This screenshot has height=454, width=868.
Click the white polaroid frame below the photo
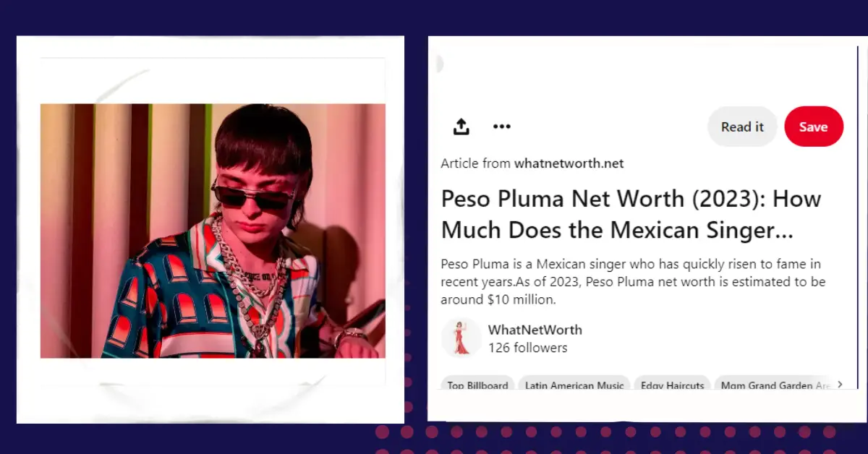(210, 390)
